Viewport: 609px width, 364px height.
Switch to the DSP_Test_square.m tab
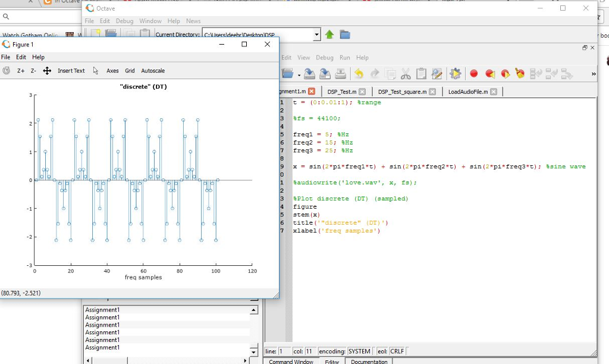[x=402, y=92]
